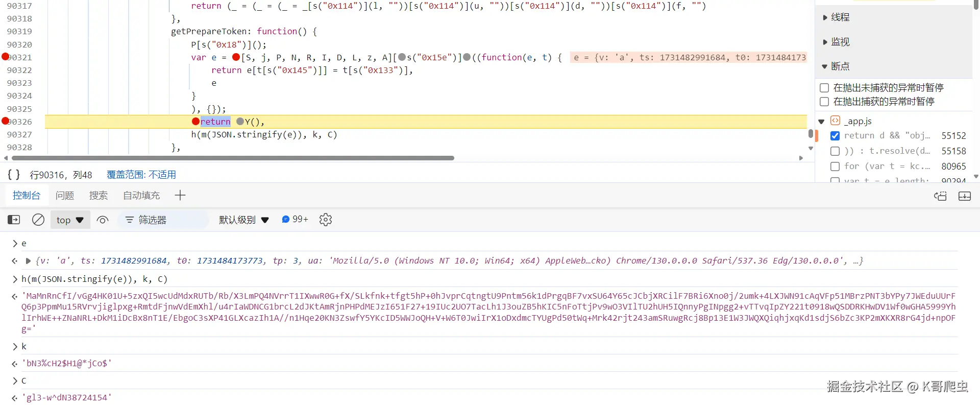The height and width of the screenshot is (405, 980).
Task: Click the add new drawer tab plus icon
Action: pos(180,195)
